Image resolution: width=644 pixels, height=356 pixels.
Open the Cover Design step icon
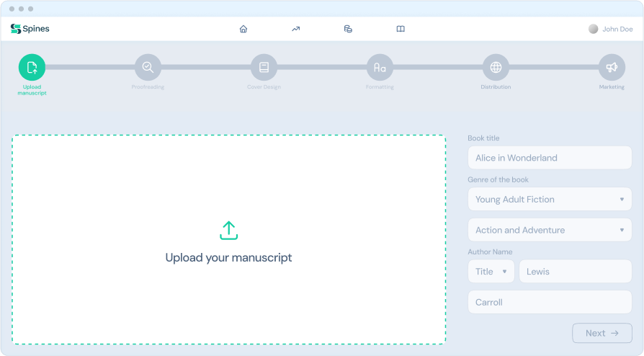pyautogui.click(x=264, y=67)
